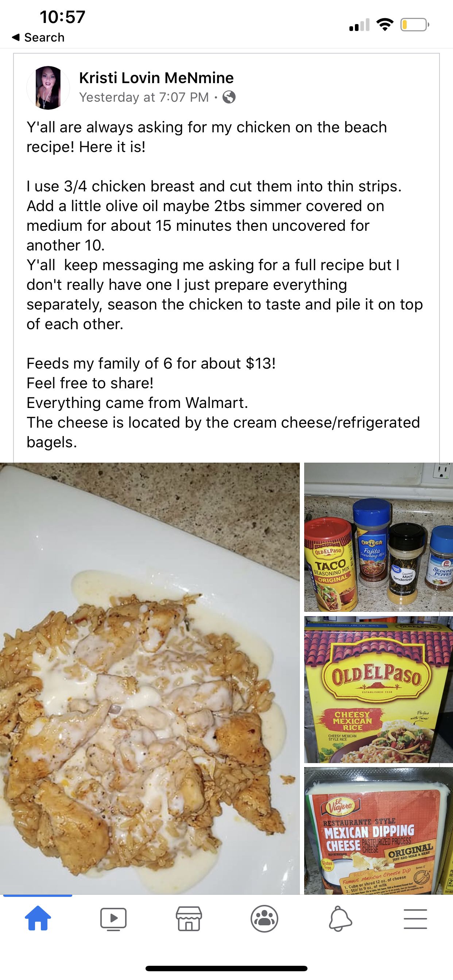The height and width of the screenshot is (980, 453).
Task: Tap the home indicator bar
Action: pyautogui.click(x=226, y=968)
